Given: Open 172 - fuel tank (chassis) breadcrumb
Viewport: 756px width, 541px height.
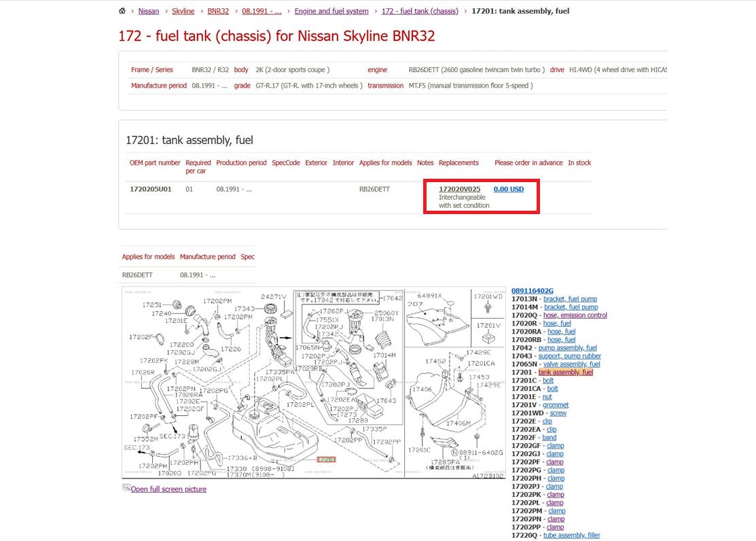Looking at the screenshot, I should click(x=420, y=11).
